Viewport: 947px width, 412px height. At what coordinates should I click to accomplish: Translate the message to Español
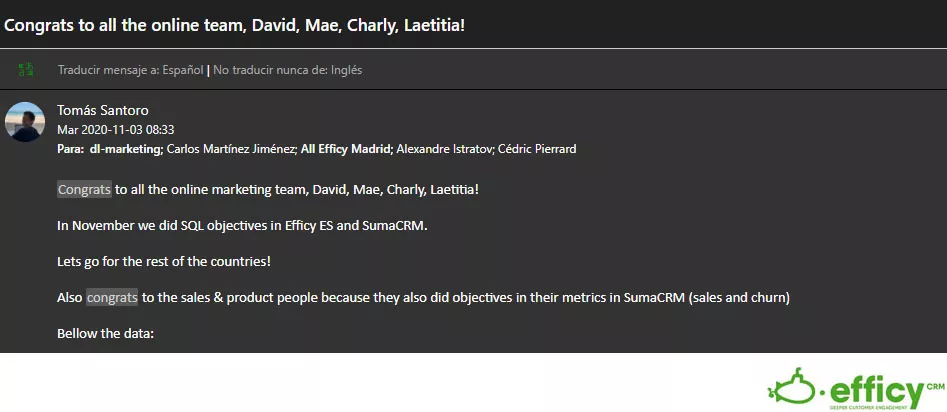click(130, 69)
